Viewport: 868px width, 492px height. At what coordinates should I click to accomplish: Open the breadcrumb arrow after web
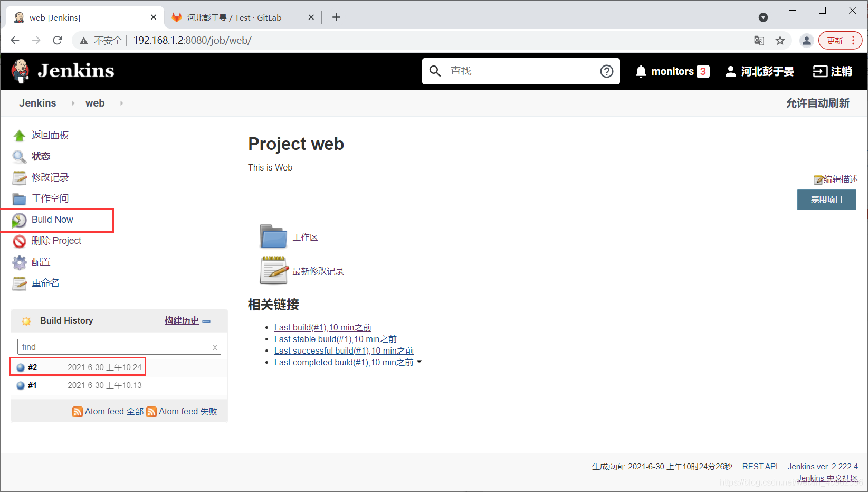coord(121,103)
